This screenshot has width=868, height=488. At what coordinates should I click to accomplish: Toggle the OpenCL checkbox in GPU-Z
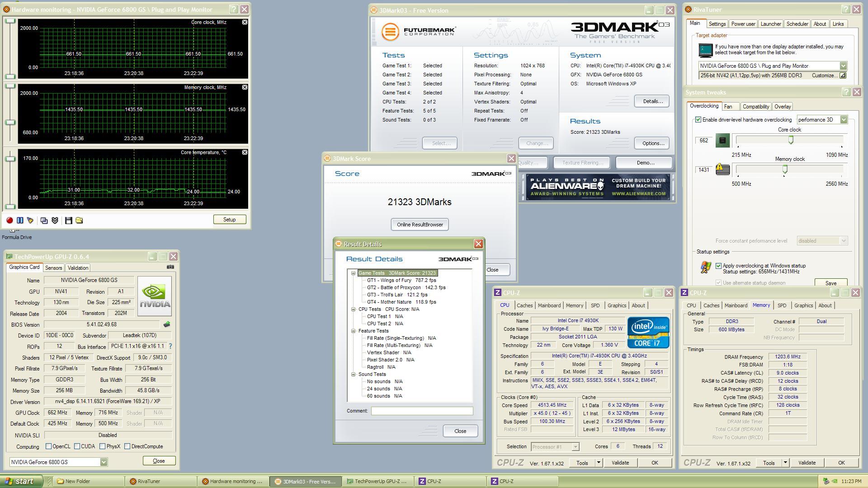coord(48,446)
